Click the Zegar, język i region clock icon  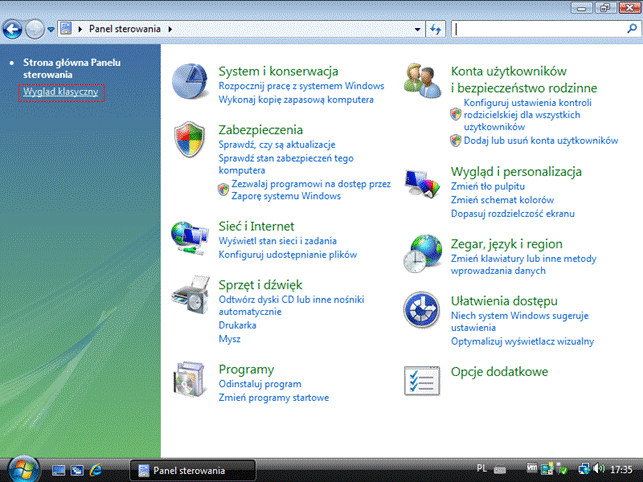422,254
